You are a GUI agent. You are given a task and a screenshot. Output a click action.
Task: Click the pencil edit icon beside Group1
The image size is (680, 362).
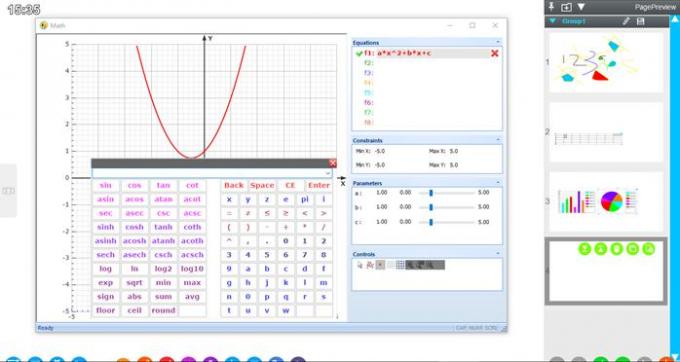point(626,21)
